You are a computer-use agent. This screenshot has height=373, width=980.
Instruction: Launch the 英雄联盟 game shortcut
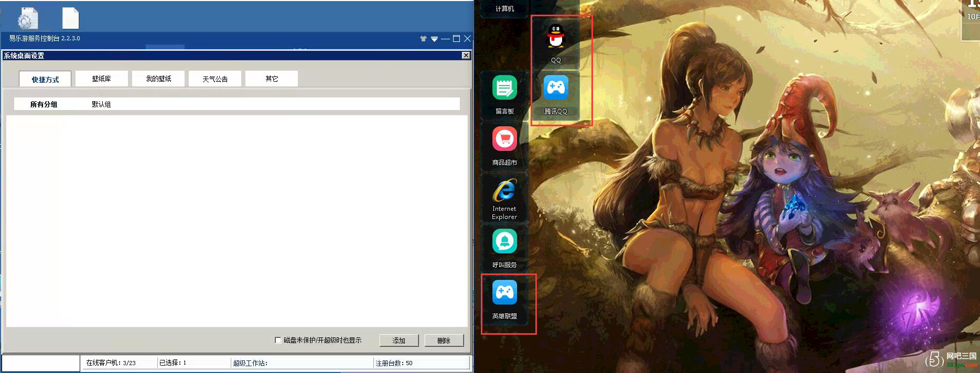tap(504, 292)
